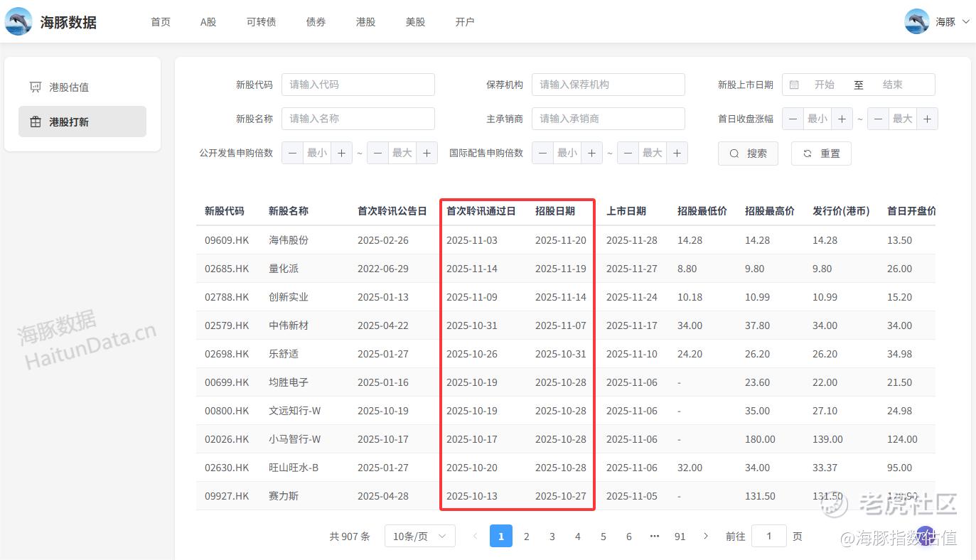This screenshot has height=560, width=976.
Task: Select the 文远知行-W row name
Action: [x=295, y=411]
